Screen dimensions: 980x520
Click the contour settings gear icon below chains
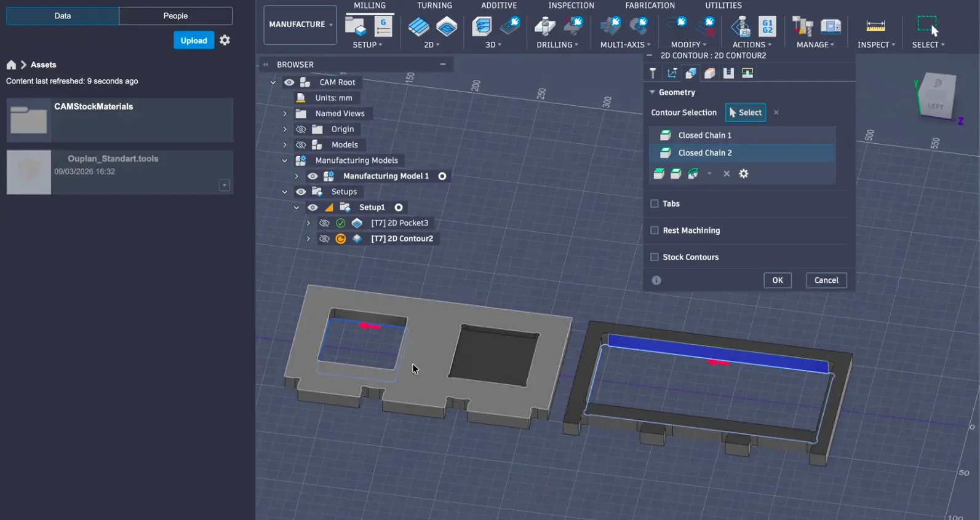(744, 174)
